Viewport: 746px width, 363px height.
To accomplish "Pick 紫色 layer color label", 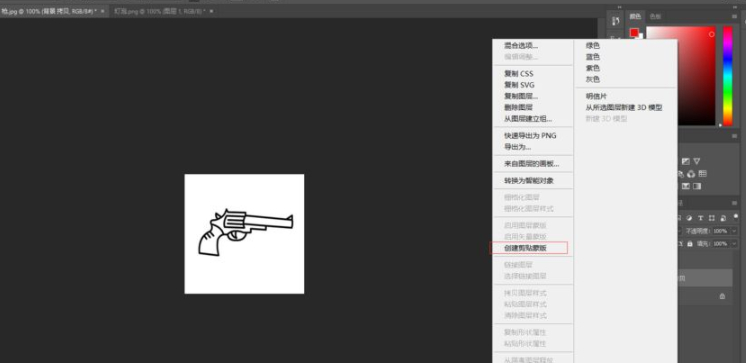I will point(592,68).
